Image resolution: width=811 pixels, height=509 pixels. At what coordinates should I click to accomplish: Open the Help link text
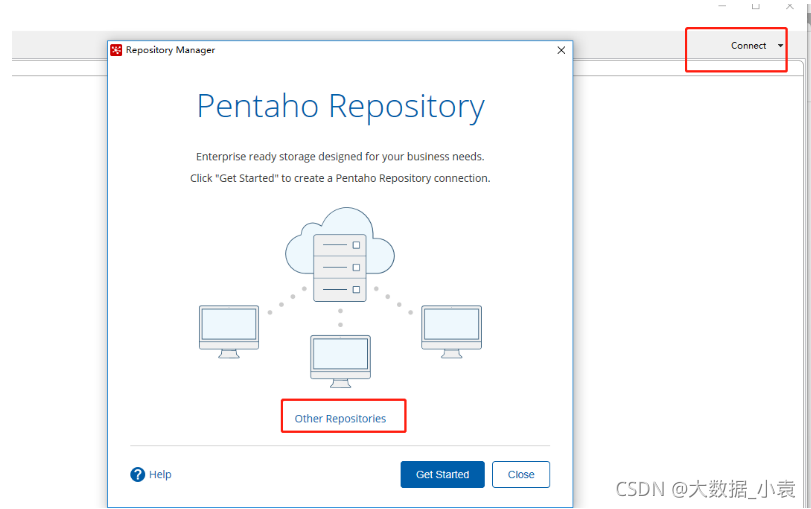point(160,474)
